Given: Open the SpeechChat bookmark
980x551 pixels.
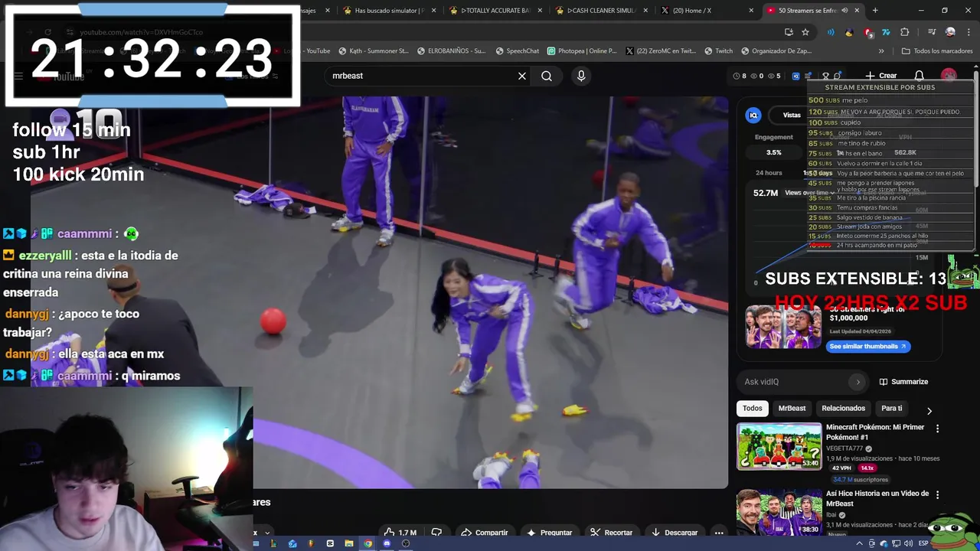Looking at the screenshot, I should tap(518, 51).
